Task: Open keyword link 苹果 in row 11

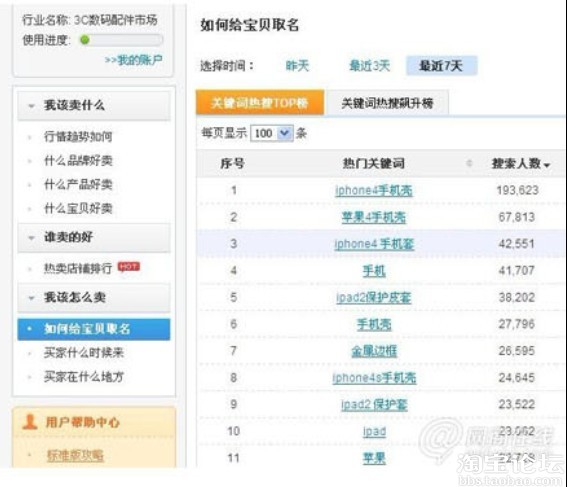Action: (374, 458)
